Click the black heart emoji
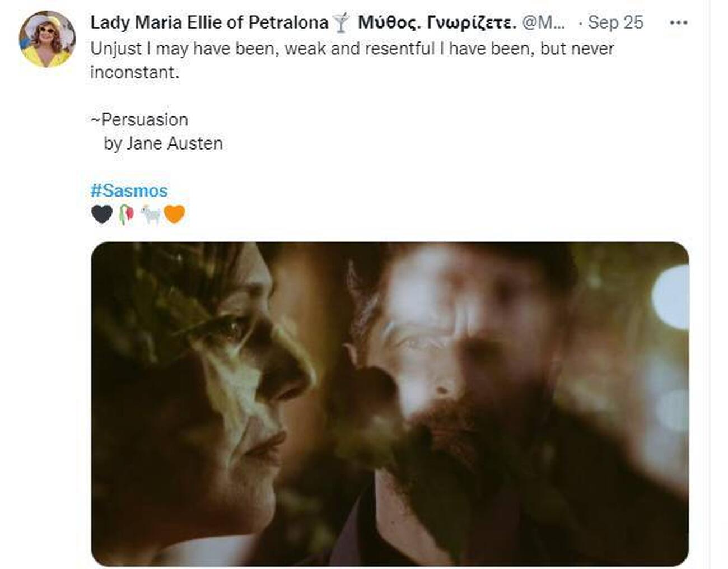Image resolution: width=728 pixels, height=569 pixels. (x=102, y=214)
